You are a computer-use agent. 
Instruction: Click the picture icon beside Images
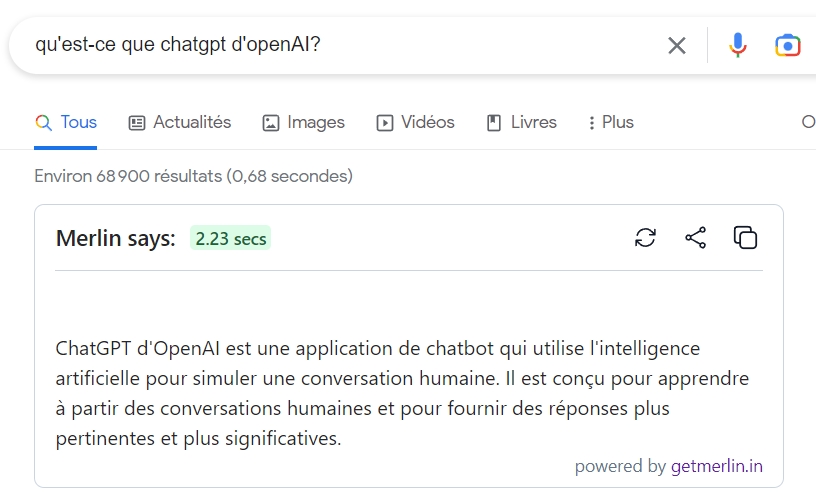click(x=271, y=123)
